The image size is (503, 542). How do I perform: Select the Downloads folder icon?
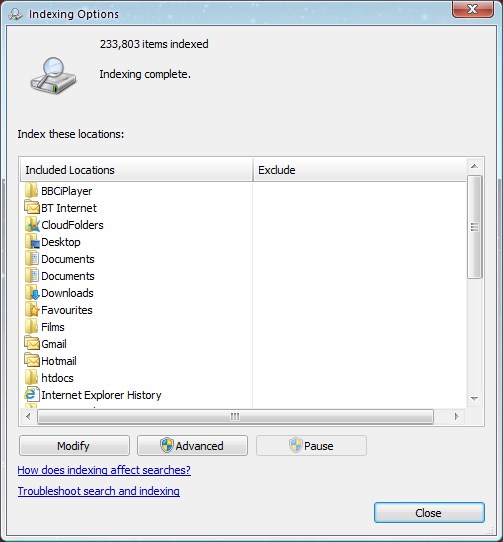click(x=32, y=293)
